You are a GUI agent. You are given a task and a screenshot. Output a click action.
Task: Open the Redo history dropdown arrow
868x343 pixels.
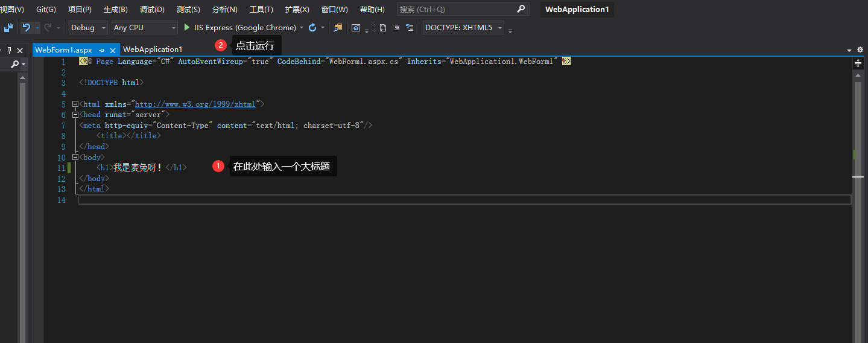[x=59, y=28]
